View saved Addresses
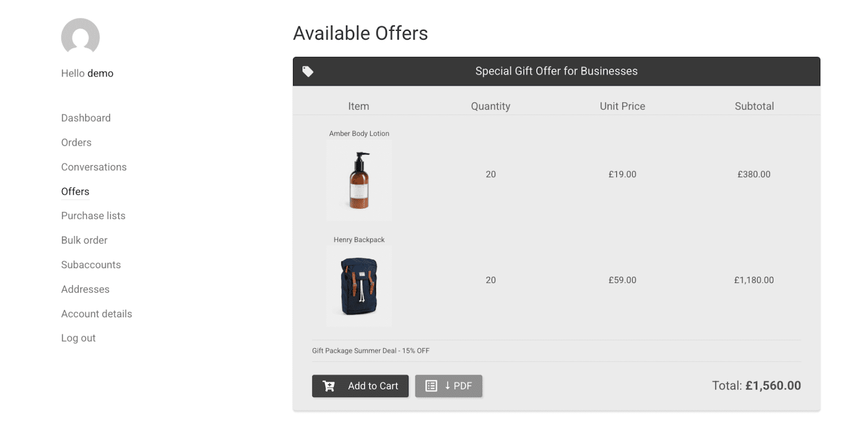Viewport: 868px width, 428px height. click(x=85, y=289)
